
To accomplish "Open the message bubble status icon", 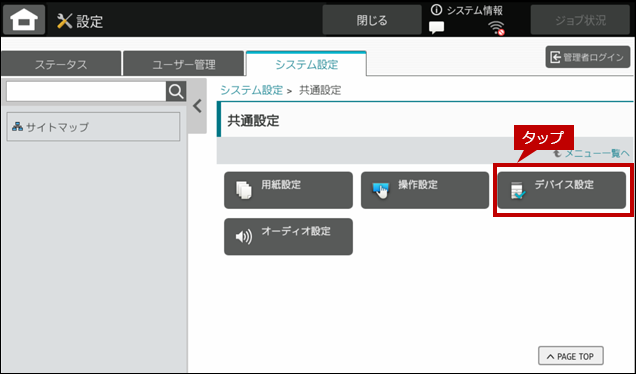I will click(x=436, y=28).
